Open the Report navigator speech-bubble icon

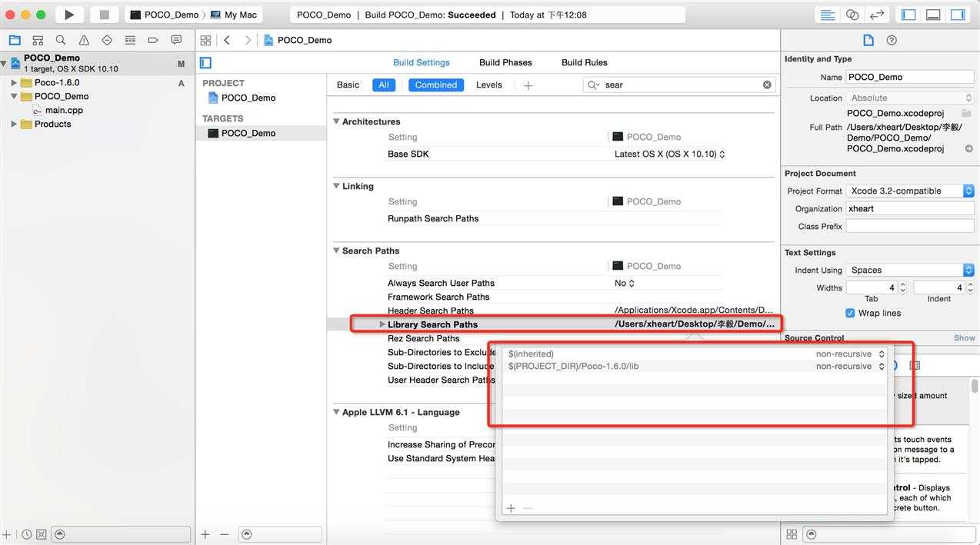[176, 40]
